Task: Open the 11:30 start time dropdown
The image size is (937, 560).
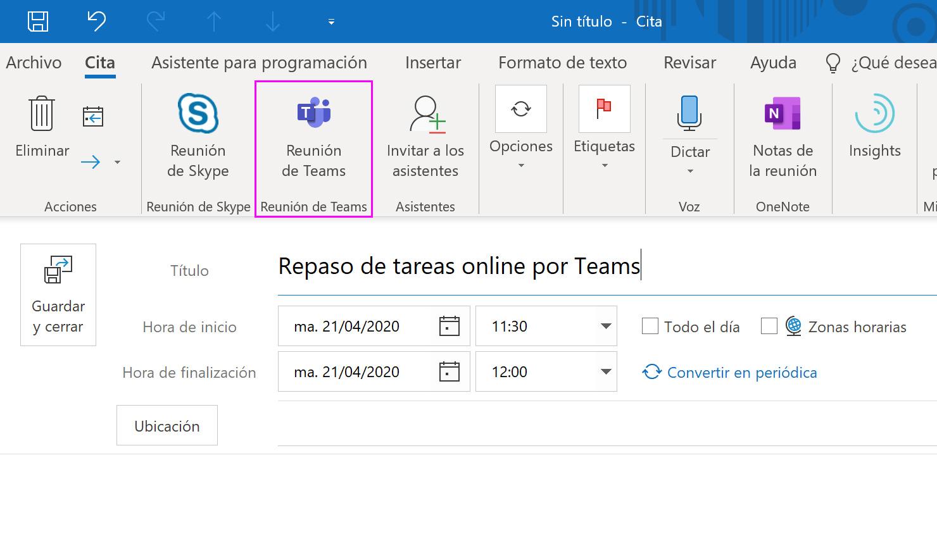Action: pyautogui.click(x=606, y=327)
